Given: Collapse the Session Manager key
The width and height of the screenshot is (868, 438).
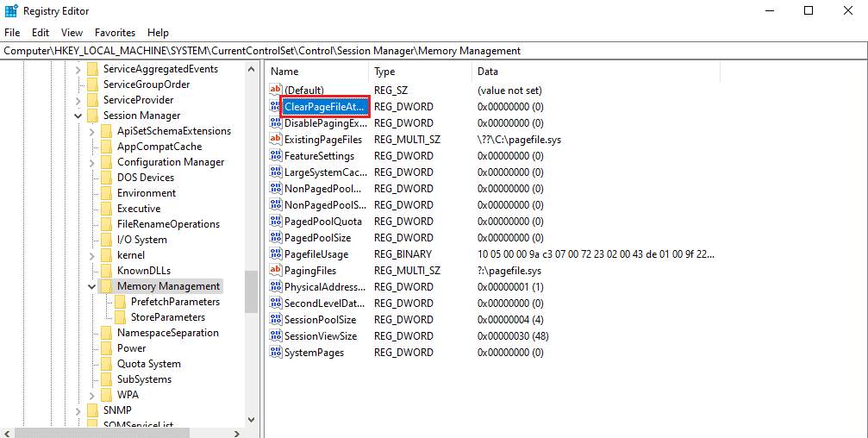Looking at the screenshot, I should tap(78, 116).
